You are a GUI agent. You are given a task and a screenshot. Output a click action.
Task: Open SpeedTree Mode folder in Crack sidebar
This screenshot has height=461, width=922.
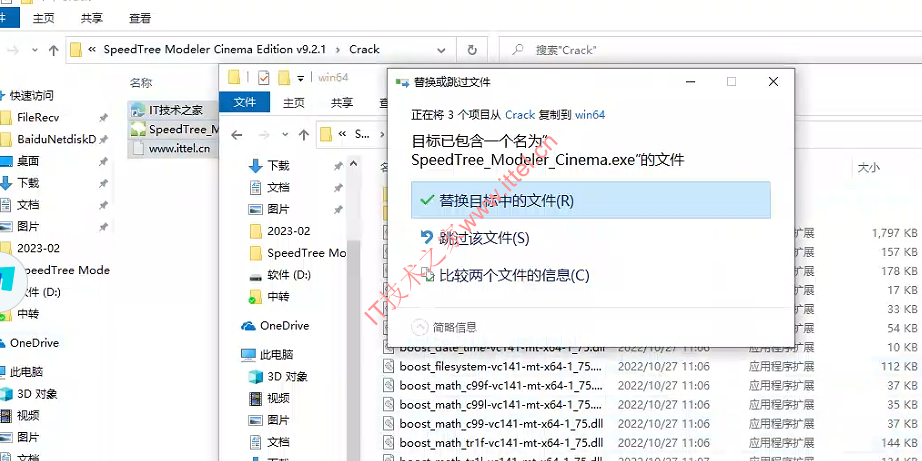click(x=65, y=270)
